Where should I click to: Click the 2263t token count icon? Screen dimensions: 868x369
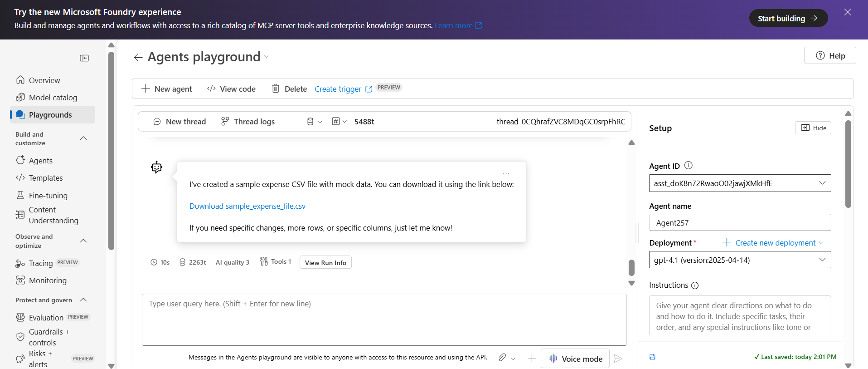point(182,262)
